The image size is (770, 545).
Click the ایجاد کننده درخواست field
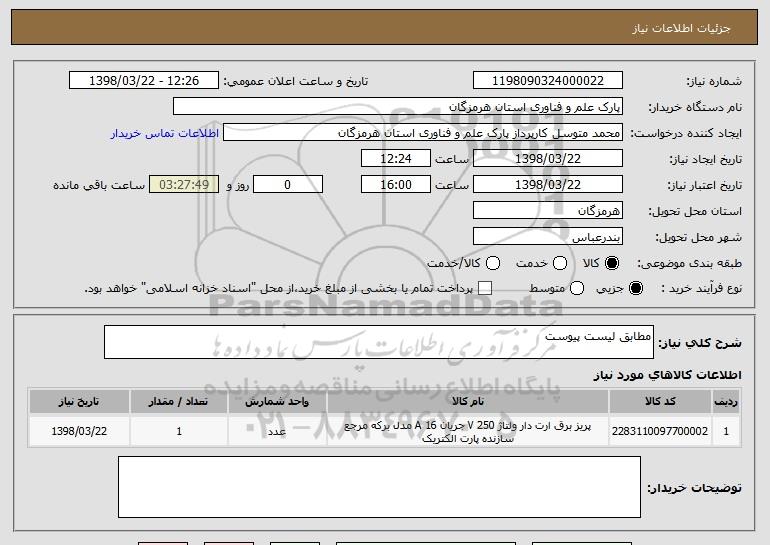click(423, 133)
